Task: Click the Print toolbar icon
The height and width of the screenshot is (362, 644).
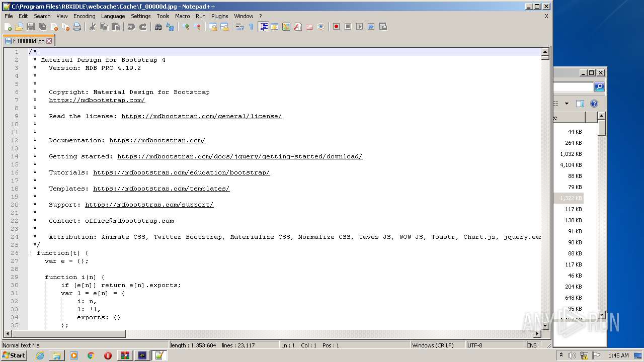Action: click(x=77, y=27)
